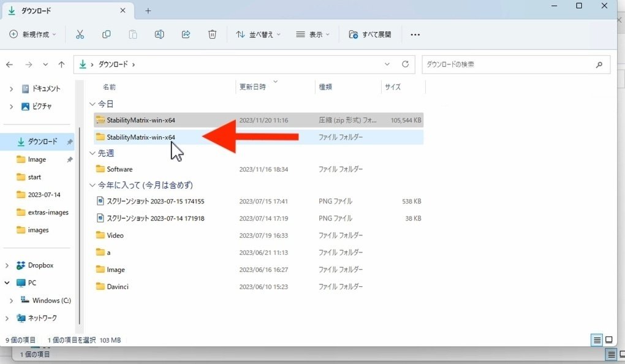Click the ダウンロード tab
The width and height of the screenshot is (625, 364).
[68, 11]
